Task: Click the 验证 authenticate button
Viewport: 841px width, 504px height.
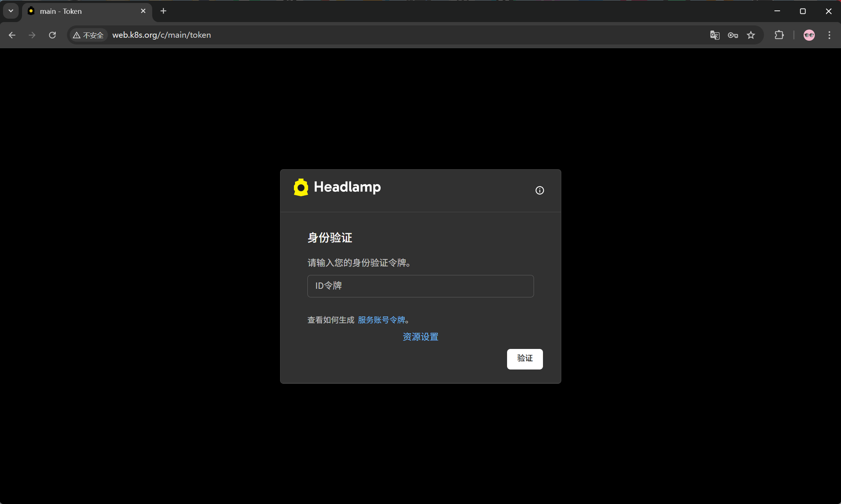Action: click(x=525, y=359)
